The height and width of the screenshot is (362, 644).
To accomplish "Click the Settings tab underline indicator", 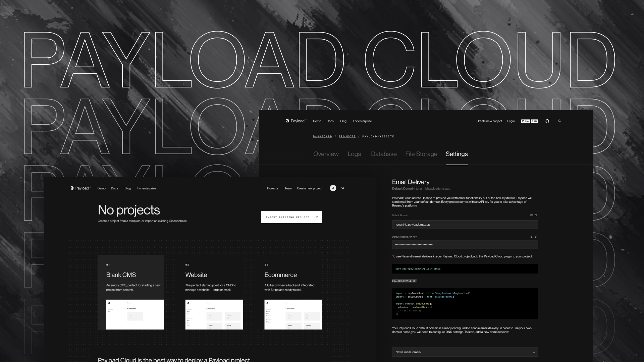I will pyautogui.click(x=457, y=165).
